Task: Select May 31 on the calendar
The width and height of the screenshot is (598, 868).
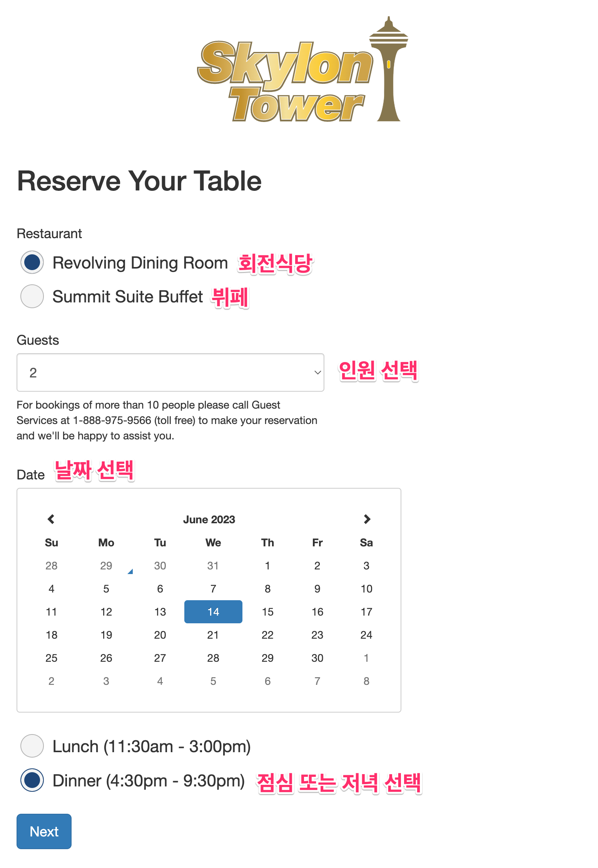Action: (213, 566)
